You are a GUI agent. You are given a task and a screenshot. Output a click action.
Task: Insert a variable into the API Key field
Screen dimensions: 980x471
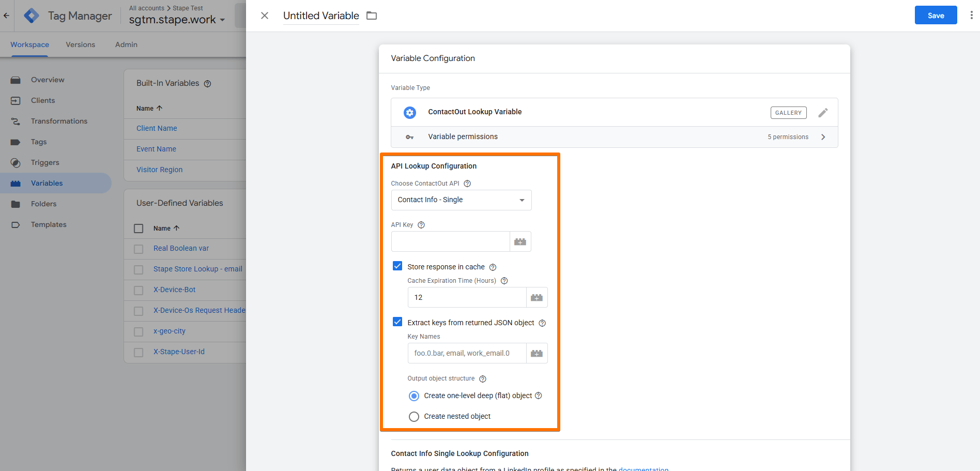click(x=520, y=241)
